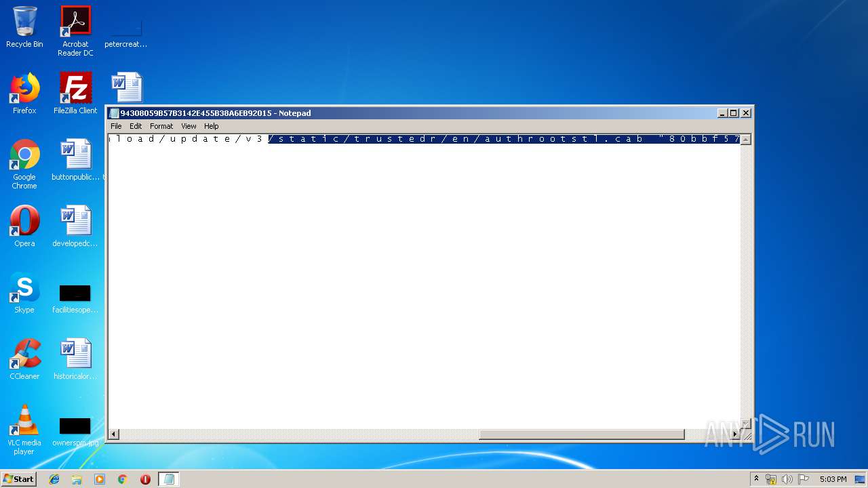Open media player taskbar icon
Image resolution: width=868 pixels, height=488 pixels.
coord(100,479)
